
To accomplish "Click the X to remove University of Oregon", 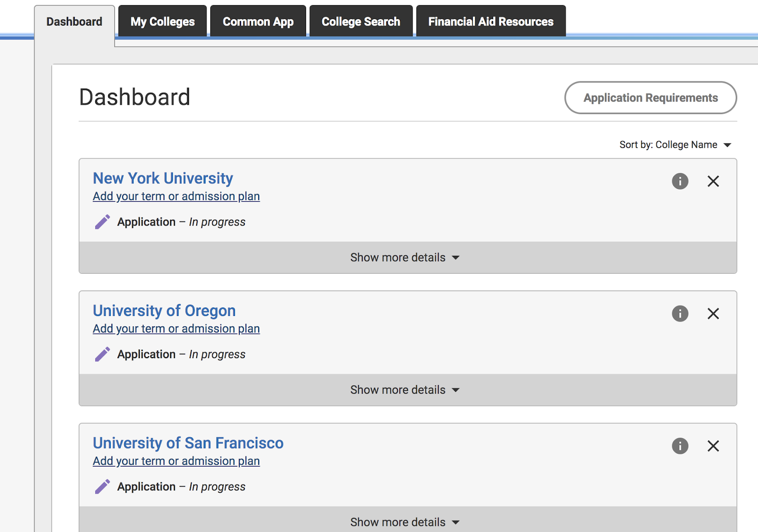I will [x=713, y=313].
